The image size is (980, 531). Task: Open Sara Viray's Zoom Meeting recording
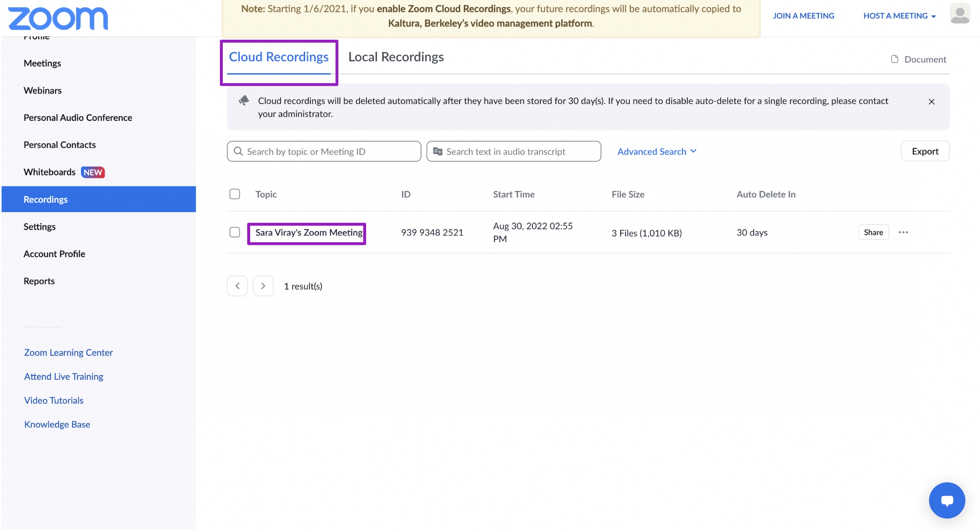click(x=309, y=232)
